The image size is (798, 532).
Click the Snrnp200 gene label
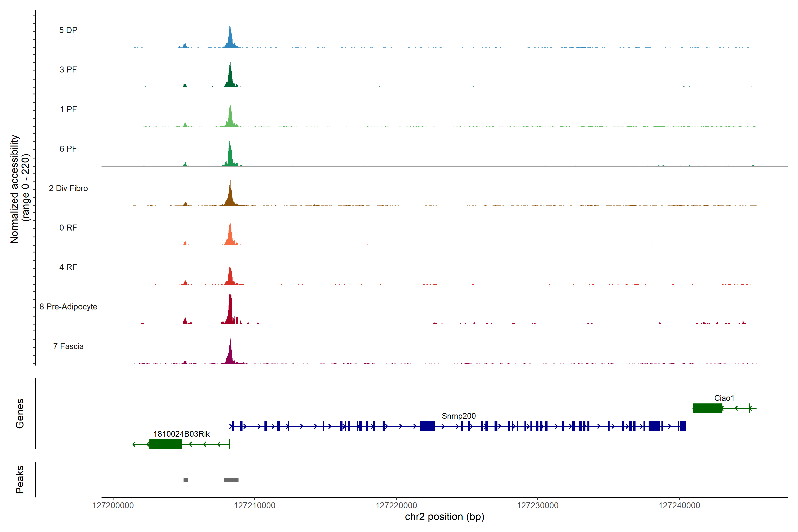click(x=458, y=416)
